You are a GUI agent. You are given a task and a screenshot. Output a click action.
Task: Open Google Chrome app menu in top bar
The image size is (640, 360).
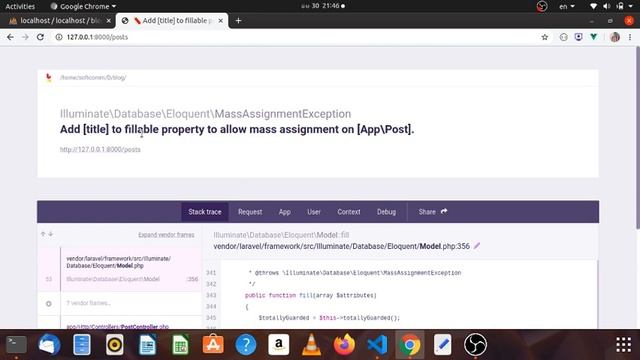click(83, 6)
